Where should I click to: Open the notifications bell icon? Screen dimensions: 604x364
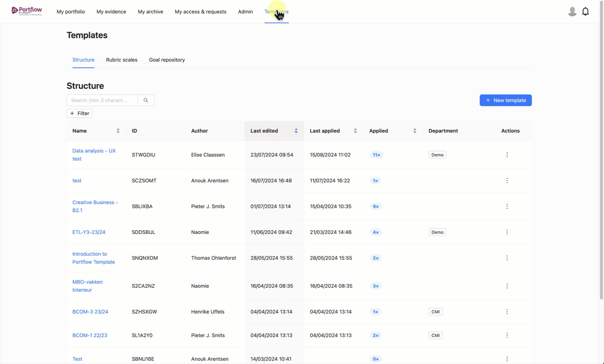[585, 12]
